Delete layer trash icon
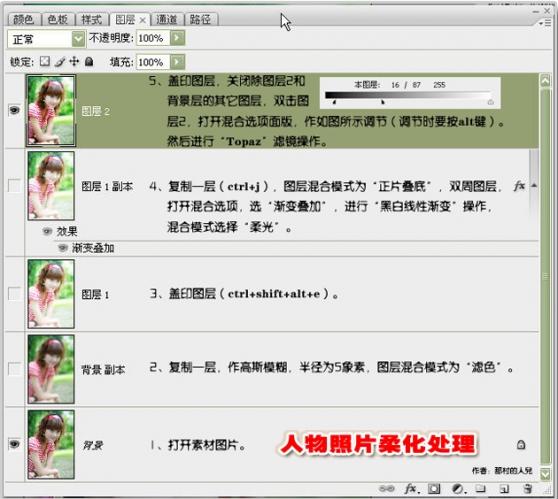The width and height of the screenshot is (558, 499). pos(527,489)
